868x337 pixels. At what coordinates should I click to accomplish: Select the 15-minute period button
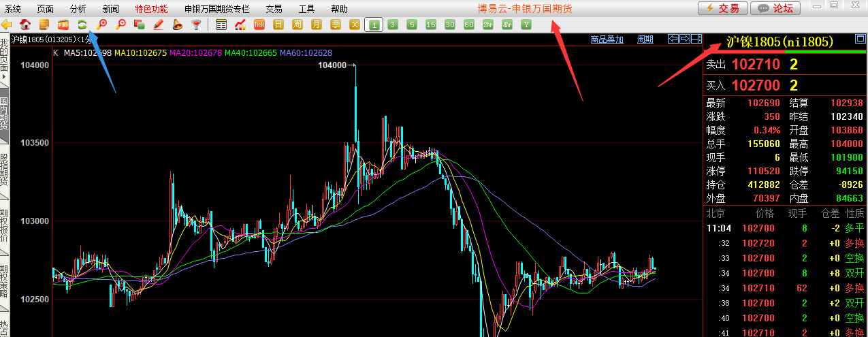[430, 25]
